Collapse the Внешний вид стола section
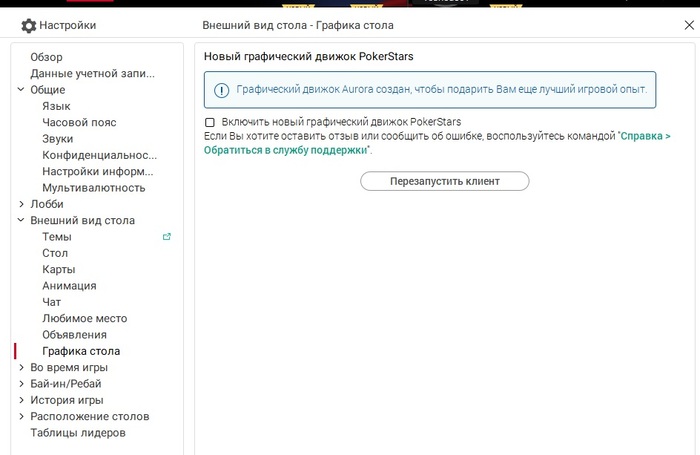Viewport: 700px width, 455px height. click(x=21, y=220)
